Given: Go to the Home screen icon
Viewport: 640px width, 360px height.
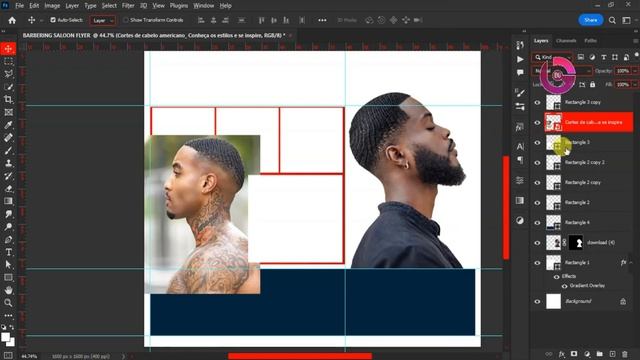Looking at the screenshot, I should click(x=12, y=20).
